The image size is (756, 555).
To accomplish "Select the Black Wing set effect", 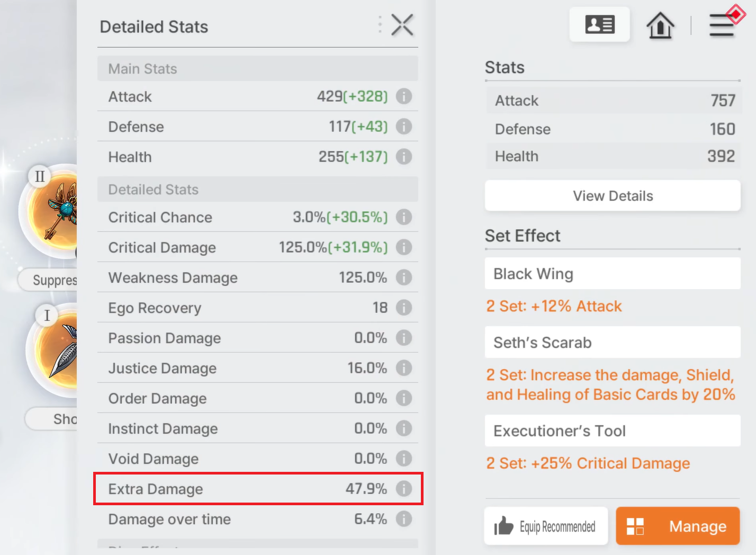I will coord(613,274).
